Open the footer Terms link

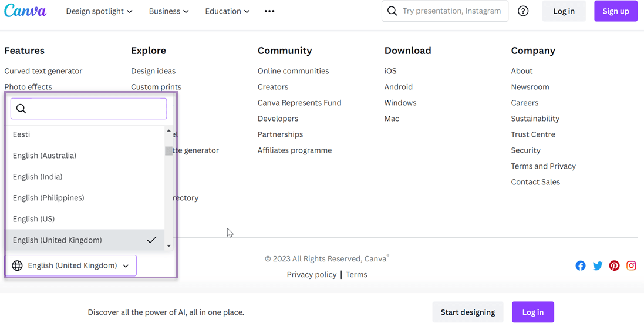point(356,274)
